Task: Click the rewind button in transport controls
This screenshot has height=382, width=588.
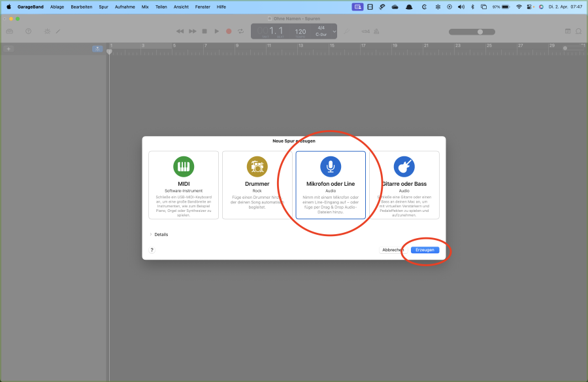Action: pos(180,31)
